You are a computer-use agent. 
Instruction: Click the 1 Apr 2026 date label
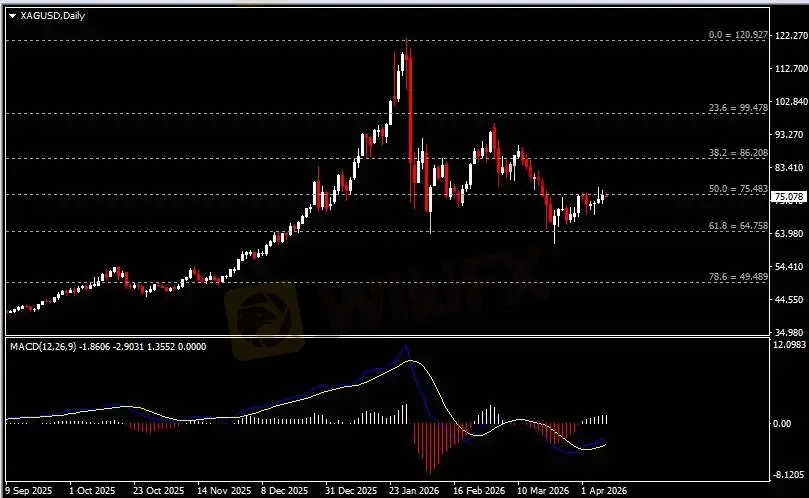point(604,490)
